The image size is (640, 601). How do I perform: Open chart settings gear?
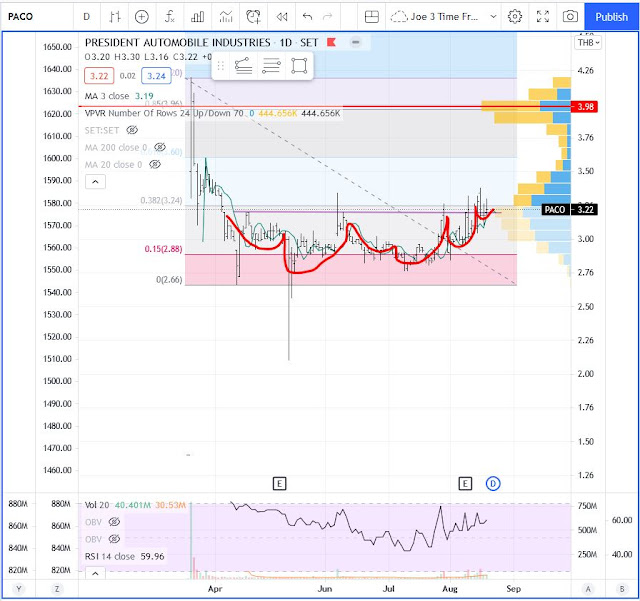(515, 17)
